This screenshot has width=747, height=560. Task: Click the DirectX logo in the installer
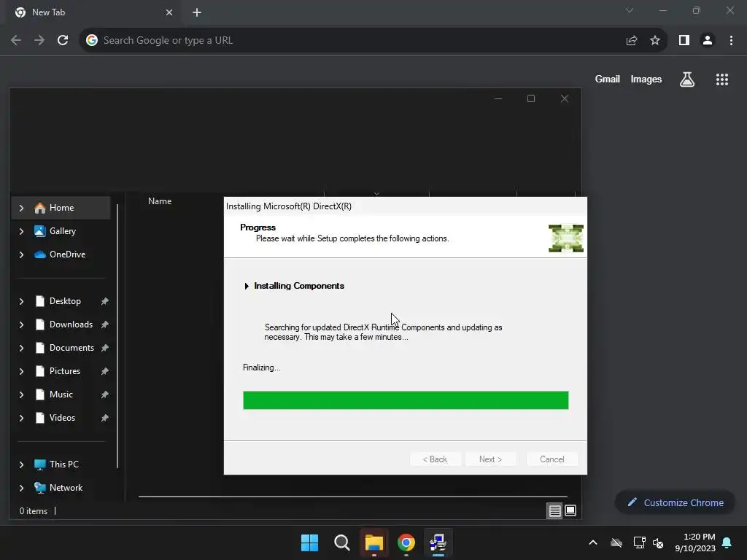pos(566,238)
